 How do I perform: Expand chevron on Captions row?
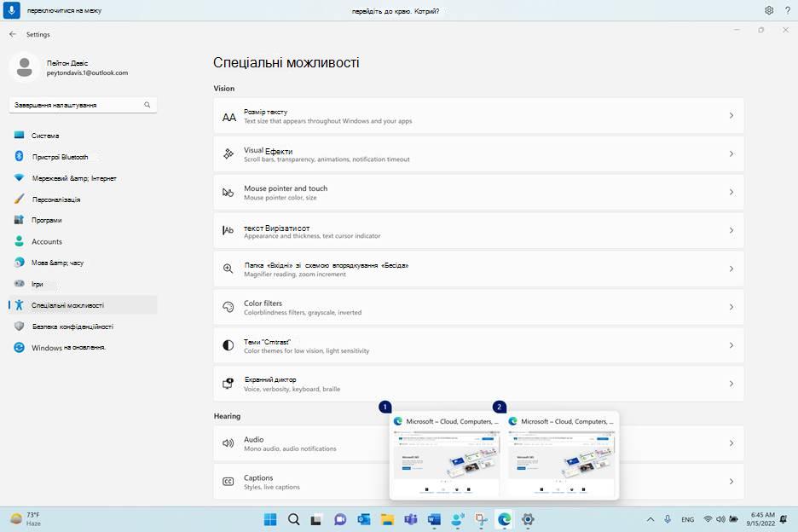point(731,481)
